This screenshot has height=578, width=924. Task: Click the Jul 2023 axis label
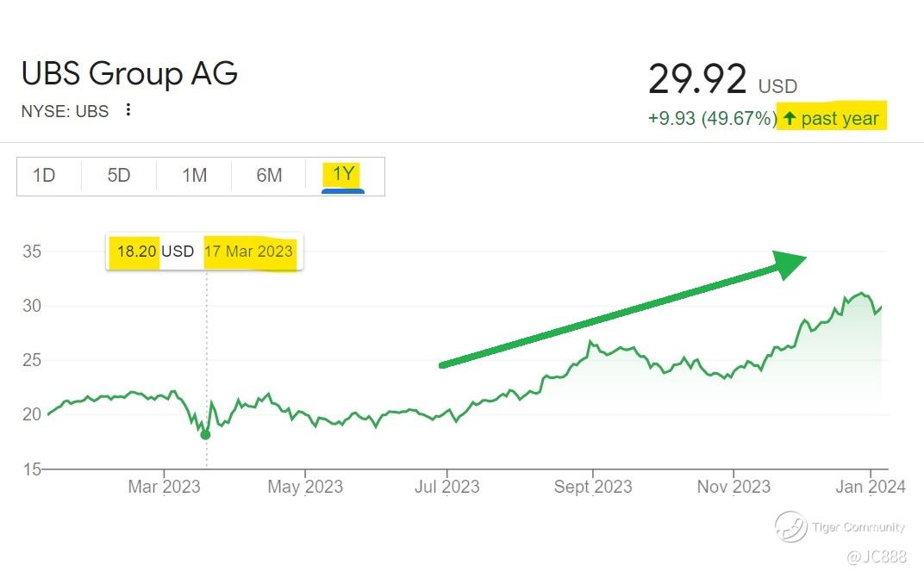coord(447,487)
